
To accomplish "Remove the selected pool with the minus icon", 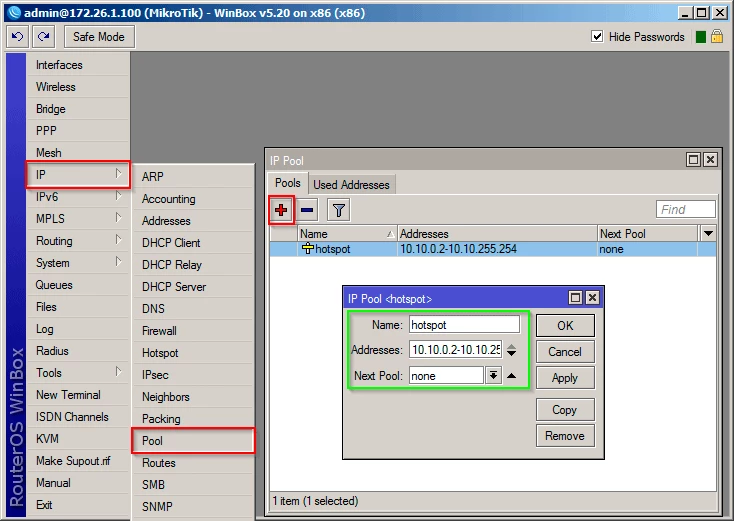I will (307, 210).
